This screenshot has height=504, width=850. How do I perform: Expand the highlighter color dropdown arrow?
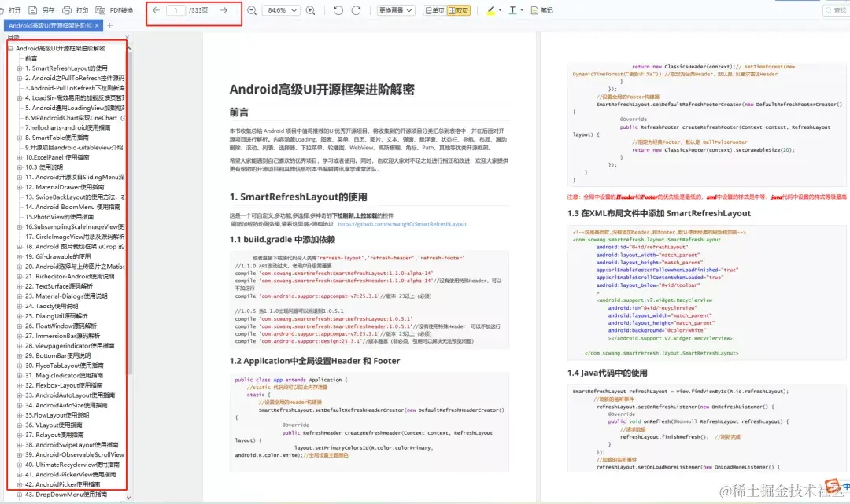pos(499,10)
